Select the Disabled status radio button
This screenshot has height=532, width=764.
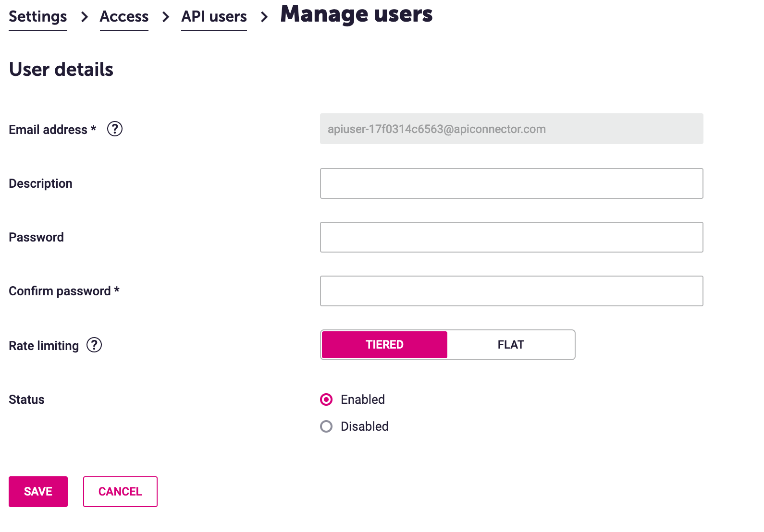click(326, 426)
